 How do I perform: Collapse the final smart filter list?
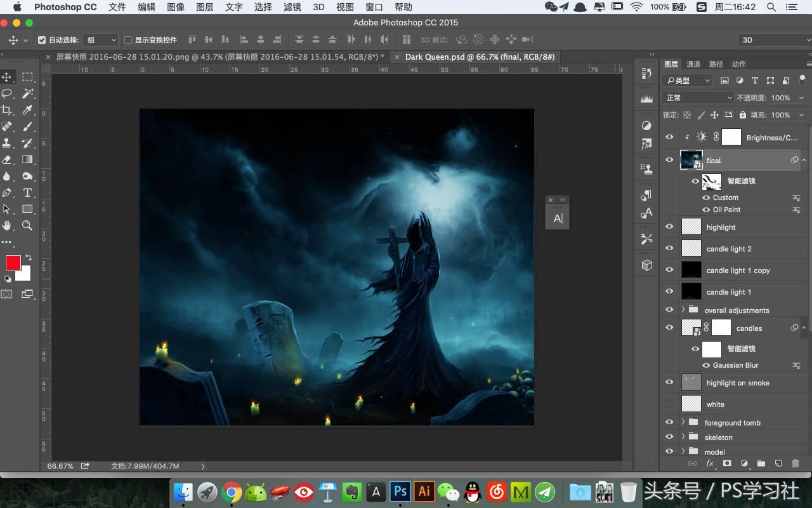[x=803, y=160]
